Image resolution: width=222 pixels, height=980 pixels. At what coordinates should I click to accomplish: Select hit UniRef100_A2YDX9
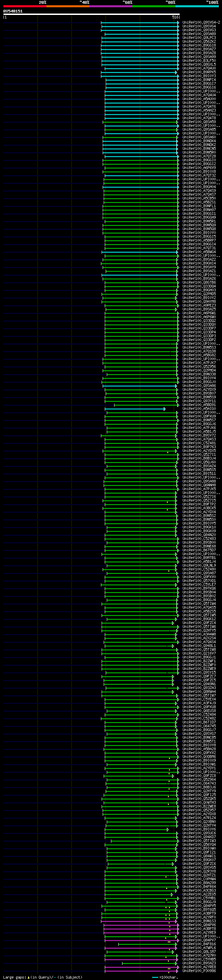click(x=199, y=390)
